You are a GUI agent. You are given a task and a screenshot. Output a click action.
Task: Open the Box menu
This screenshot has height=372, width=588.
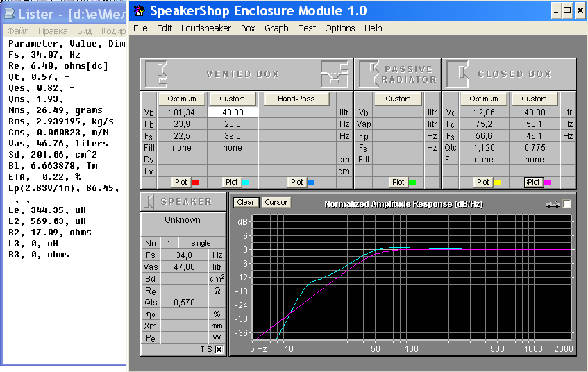[x=248, y=28]
